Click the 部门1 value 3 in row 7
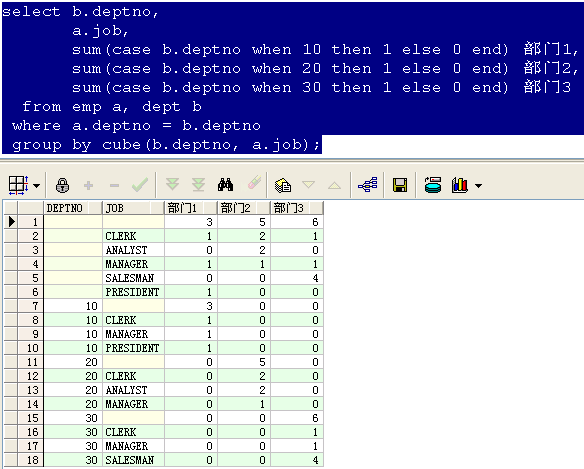 [x=191, y=306]
